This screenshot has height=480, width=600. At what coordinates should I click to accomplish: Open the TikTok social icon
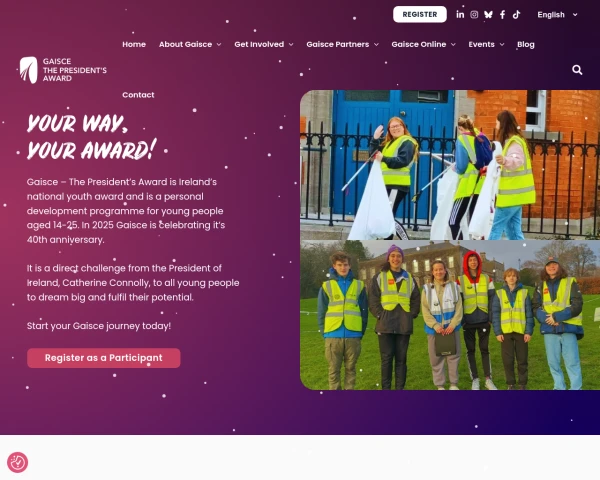517,15
